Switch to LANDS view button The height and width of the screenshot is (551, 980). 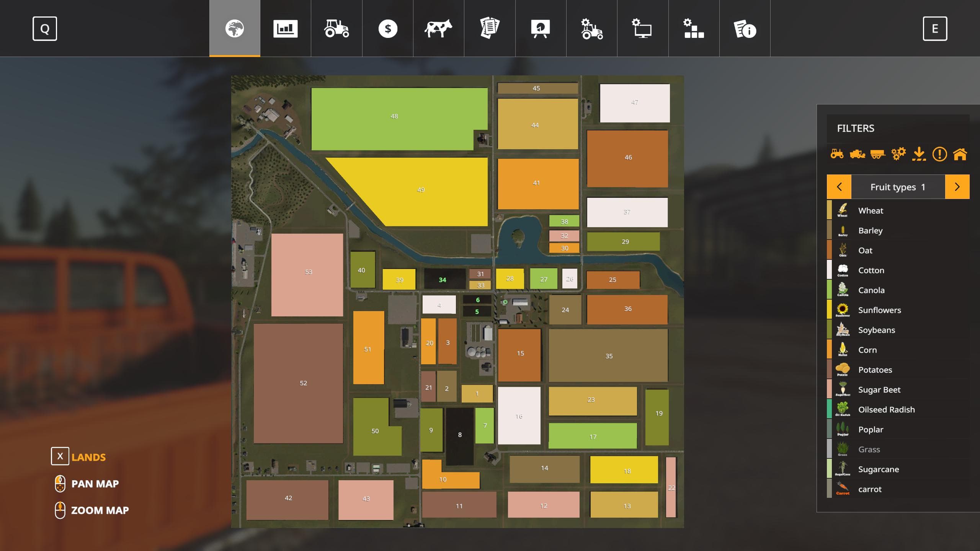click(88, 457)
